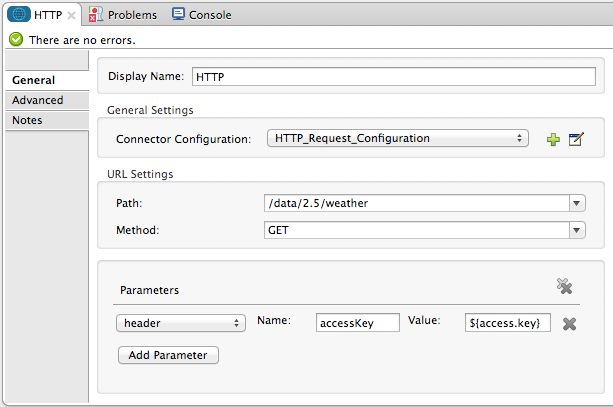This screenshot has width=613, height=407.
Task: Open the Connector Configuration dropdown
Action: [397, 139]
